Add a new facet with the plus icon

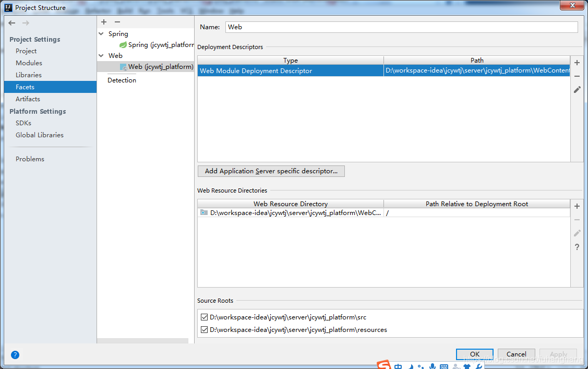[x=103, y=22]
